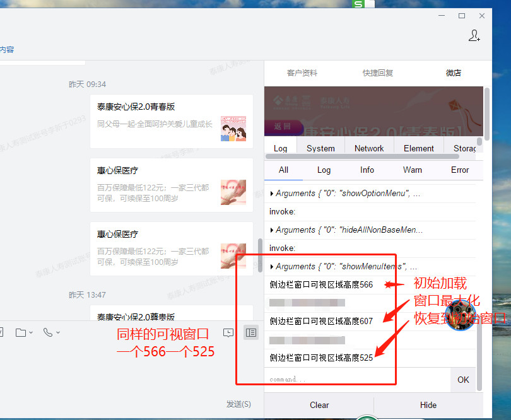Open the folder file icon in chat toolbar
511x420 pixels.
click(x=21, y=332)
